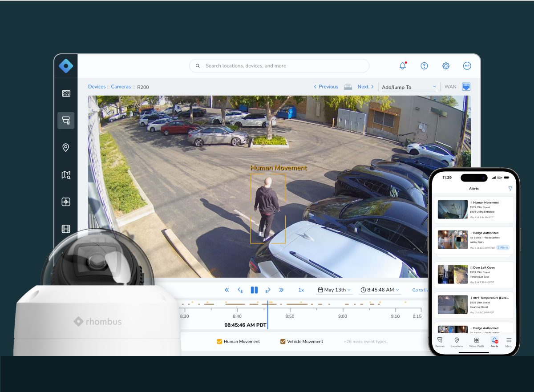Image resolution: width=534 pixels, height=392 pixels.
Task: Uncheck the Human Movement event filter
Action: (x=219, y=341)
